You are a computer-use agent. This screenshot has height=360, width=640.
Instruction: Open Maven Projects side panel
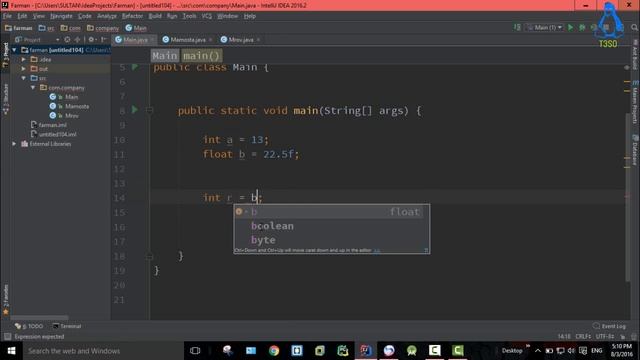coord(635,102)
